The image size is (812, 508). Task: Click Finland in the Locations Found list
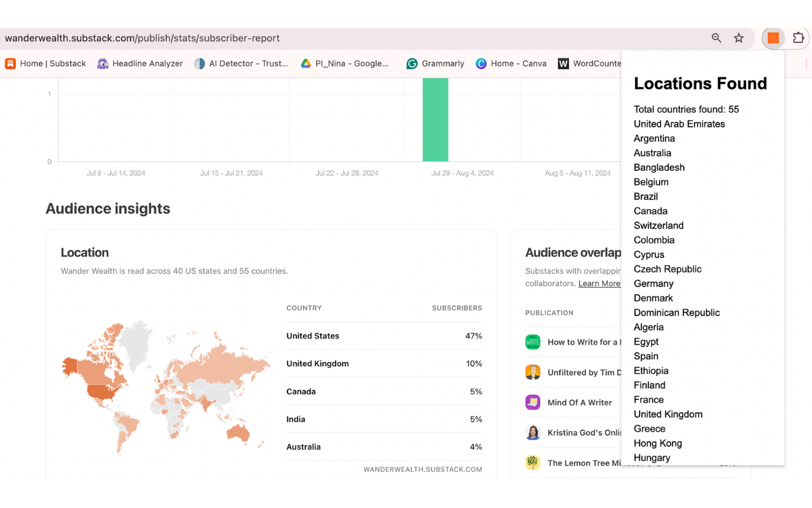(650, 385)
